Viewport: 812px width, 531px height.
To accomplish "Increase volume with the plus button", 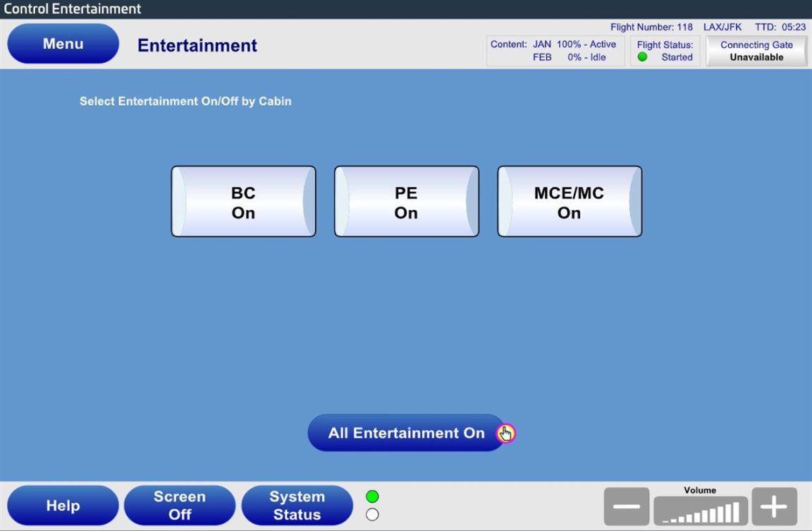I will [x=774, y=506].
